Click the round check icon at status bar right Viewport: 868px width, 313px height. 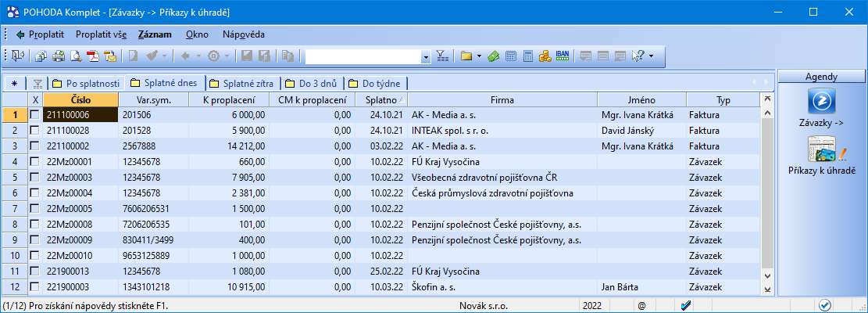point(825,305)
